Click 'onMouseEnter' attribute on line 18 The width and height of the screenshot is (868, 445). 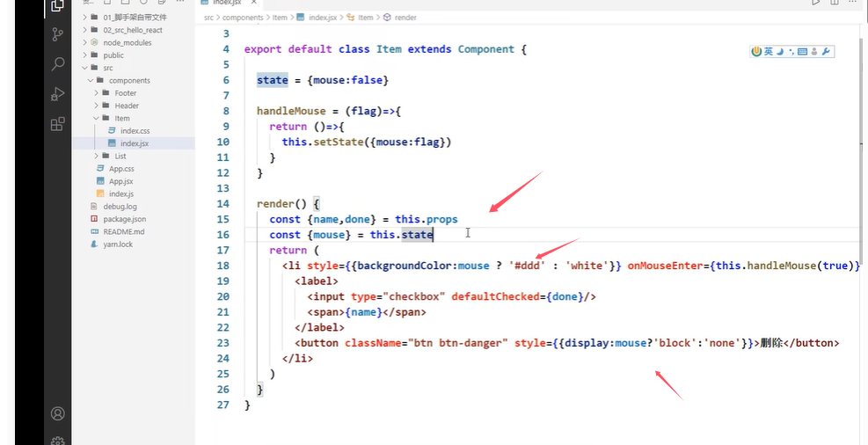coord(665,266)
